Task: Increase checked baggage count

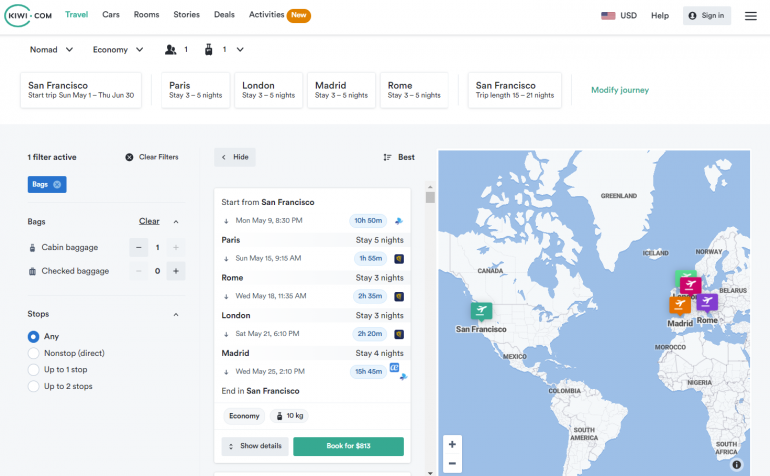Action: click(176, 271)
